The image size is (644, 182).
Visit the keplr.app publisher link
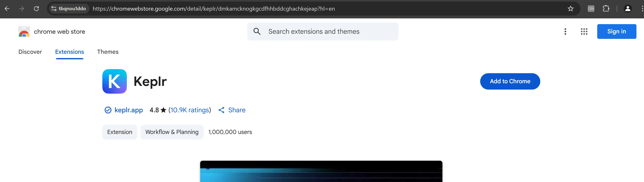coord(128,110)
